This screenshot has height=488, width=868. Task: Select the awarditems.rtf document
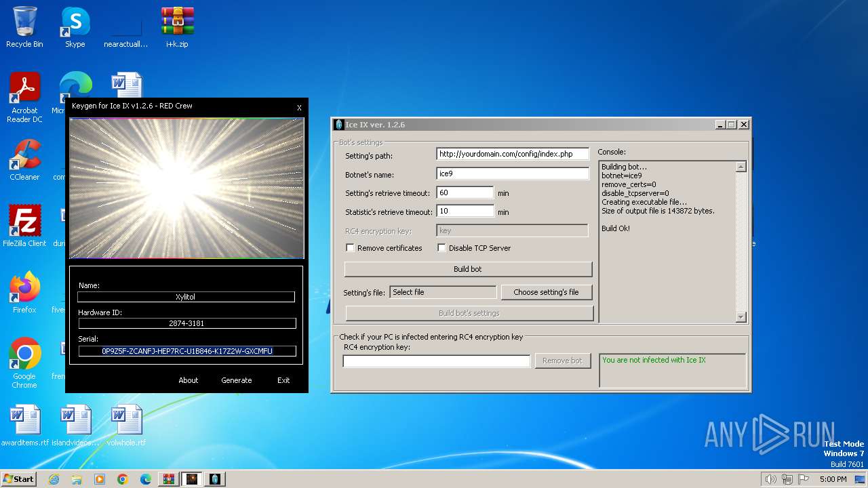[x=25, y=426]
